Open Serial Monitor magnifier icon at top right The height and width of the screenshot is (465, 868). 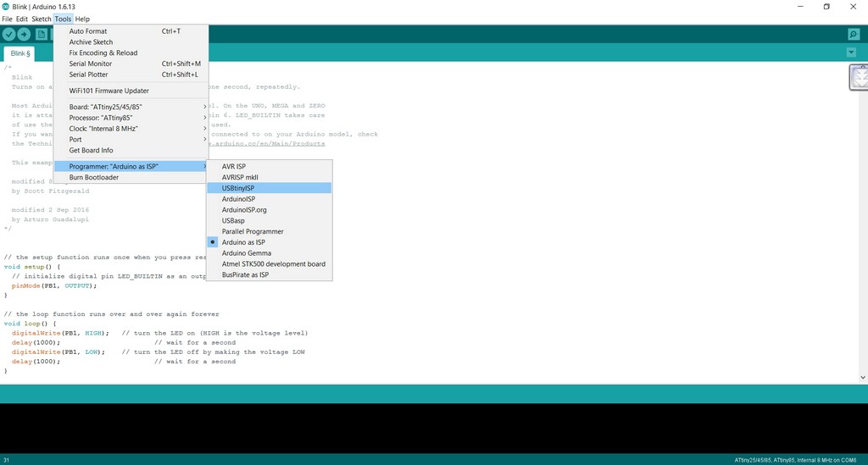click(x=854, y=34)
